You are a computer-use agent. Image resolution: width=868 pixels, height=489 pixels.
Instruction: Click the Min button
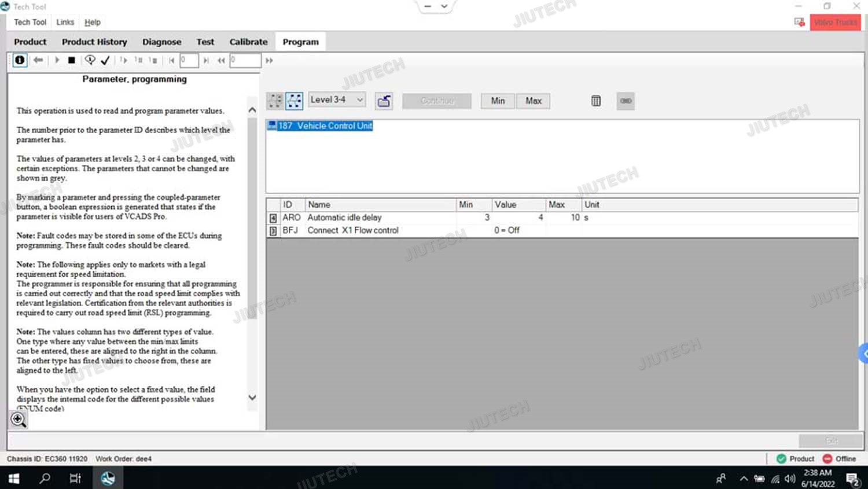pyautogui.click(x=498, y=101)
